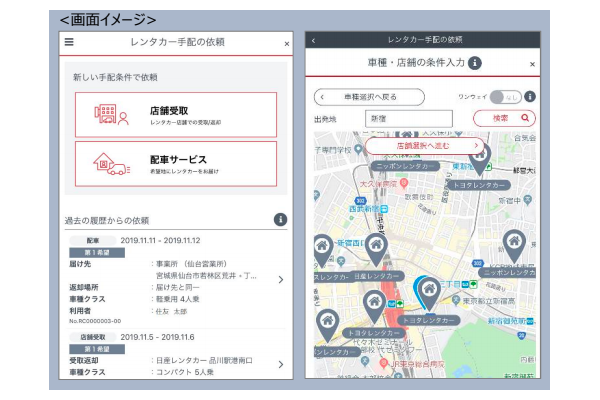
Task: Click the text コンパクト 5人乗
Action: [x=184, y=372]
